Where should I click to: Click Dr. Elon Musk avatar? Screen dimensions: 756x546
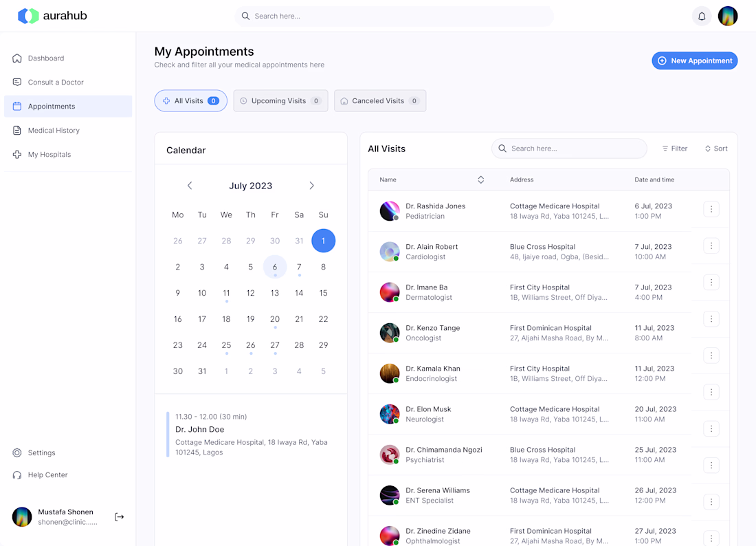(x=390, y=415)
